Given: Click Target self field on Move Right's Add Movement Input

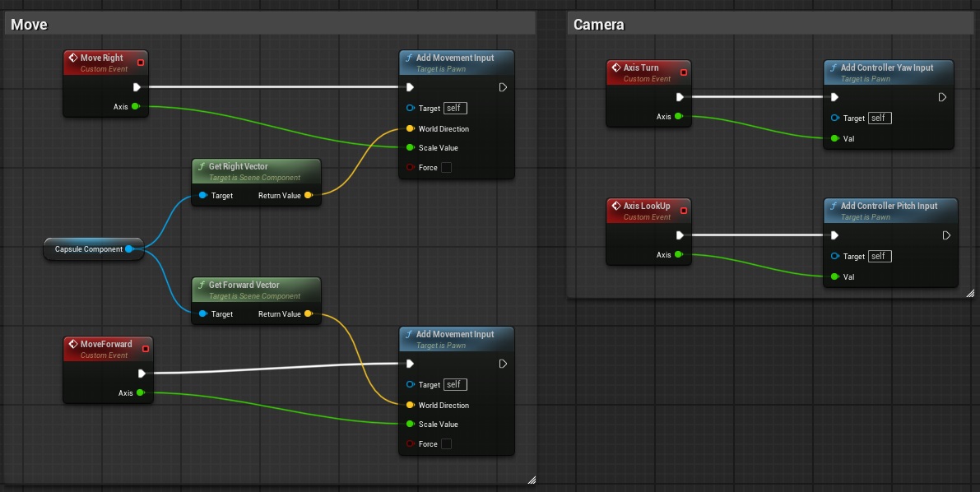Looking at the screenshot, I should click(455, 108).
